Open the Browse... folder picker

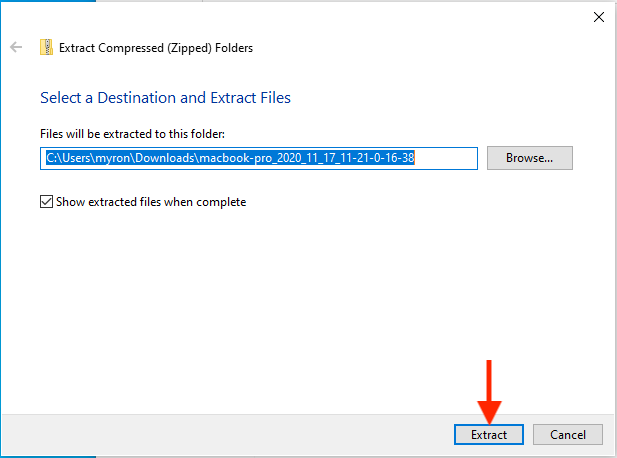pos(530,158)
